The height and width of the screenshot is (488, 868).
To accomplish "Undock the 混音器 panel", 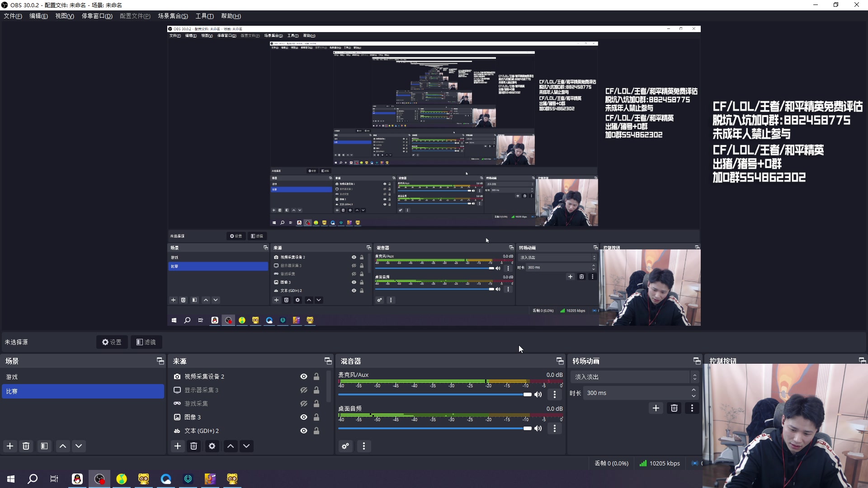I will (x=560, y=361).
